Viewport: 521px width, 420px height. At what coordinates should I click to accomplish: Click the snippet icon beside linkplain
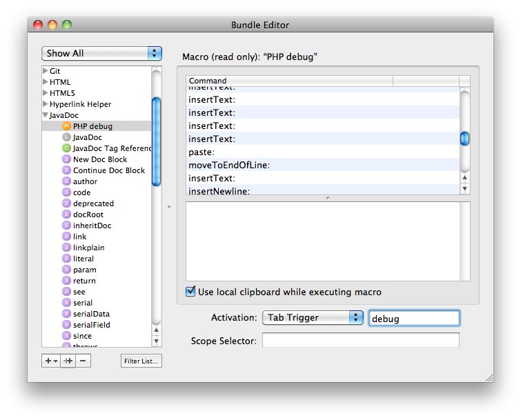(67, 248)
